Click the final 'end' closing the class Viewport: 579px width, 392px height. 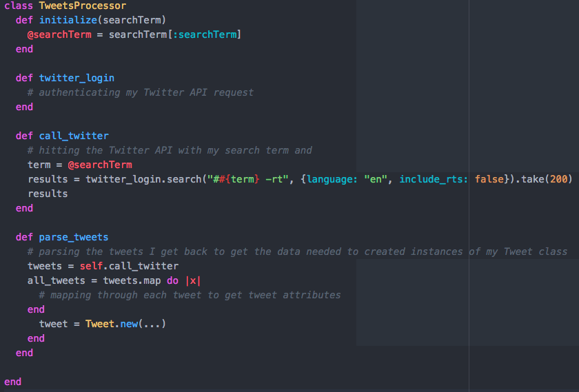12,382
